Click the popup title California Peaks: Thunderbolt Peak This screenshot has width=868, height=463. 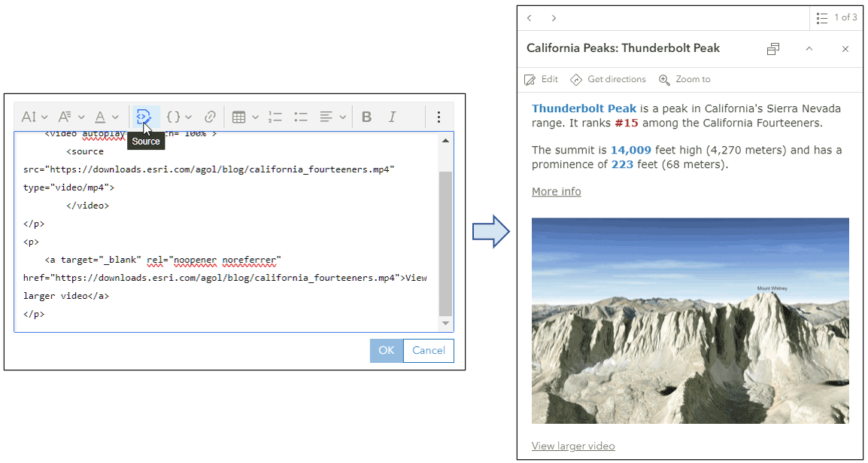coord(623,48)
